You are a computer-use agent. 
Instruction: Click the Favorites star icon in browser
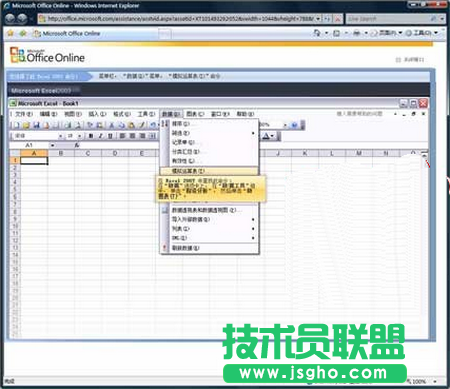tap(10, 33)
